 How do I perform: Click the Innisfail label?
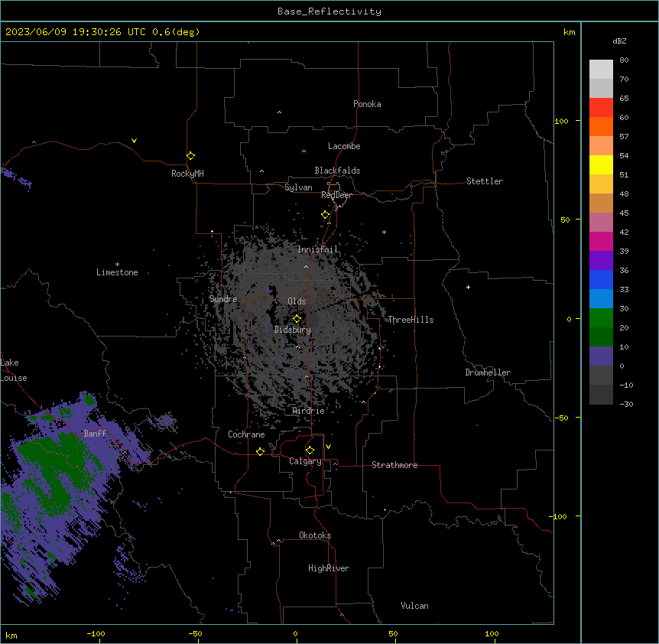[318, 249]
